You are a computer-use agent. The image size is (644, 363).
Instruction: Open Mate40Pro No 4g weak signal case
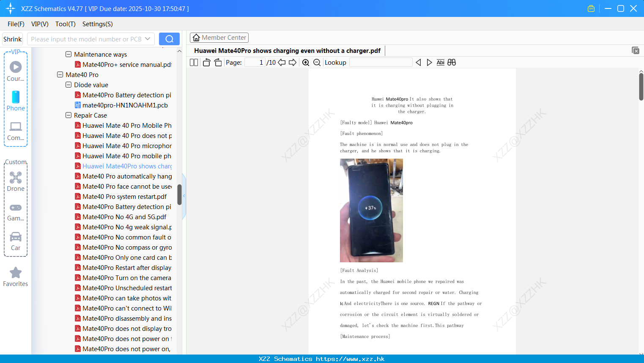pos(123,227)
